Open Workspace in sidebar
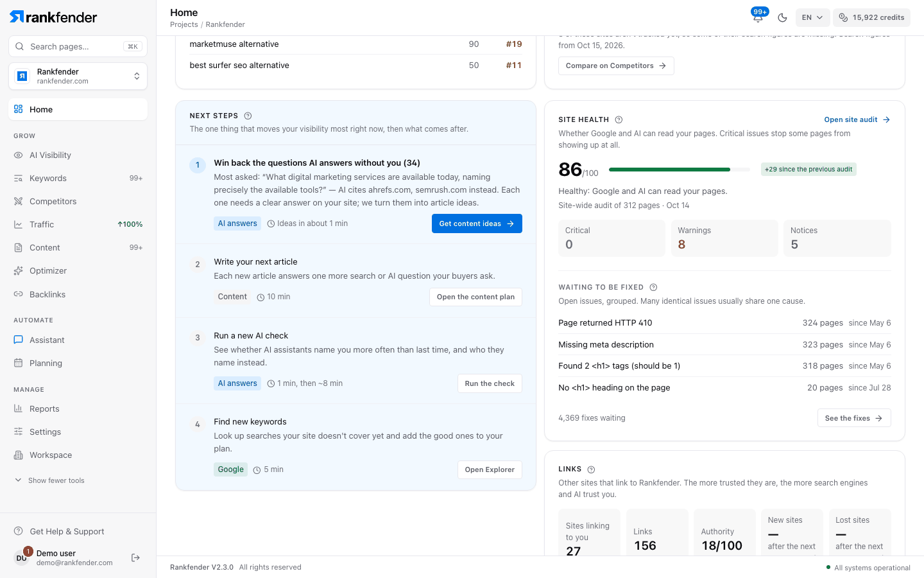 [x=78, y=455]
